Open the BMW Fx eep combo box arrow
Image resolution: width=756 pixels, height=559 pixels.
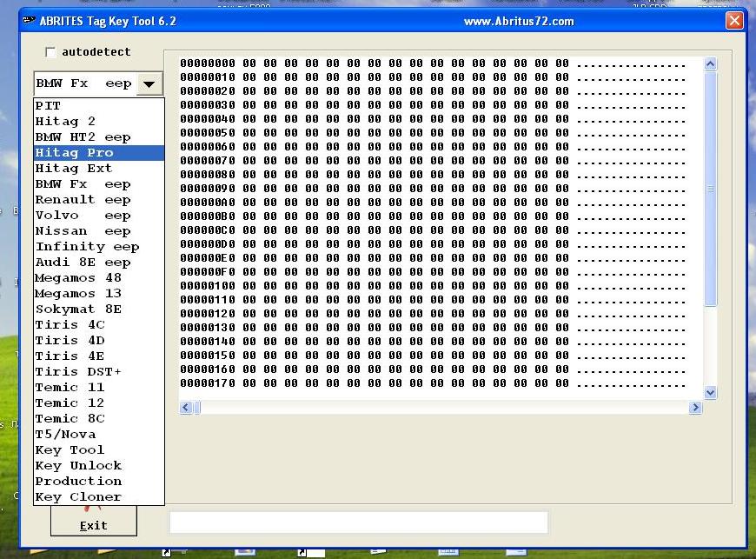pos(149,84)
